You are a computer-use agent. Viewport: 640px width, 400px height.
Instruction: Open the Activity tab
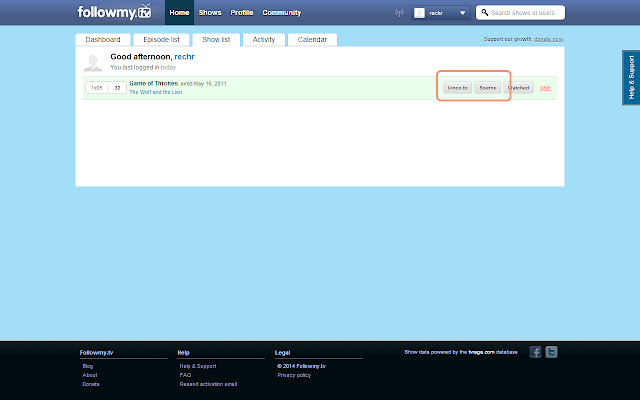pos(264,40)
